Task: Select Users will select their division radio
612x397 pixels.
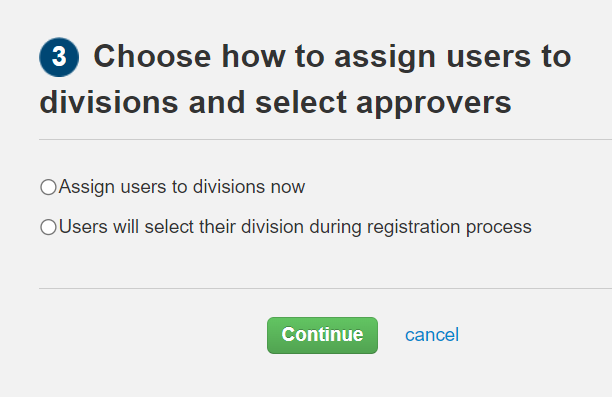Action: [48, 227]
